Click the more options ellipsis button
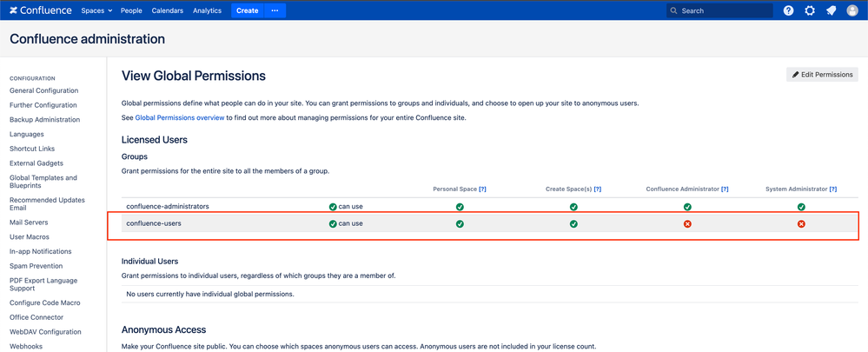The width and height of the screenshot is (868, 352). [x=275, y=10]
